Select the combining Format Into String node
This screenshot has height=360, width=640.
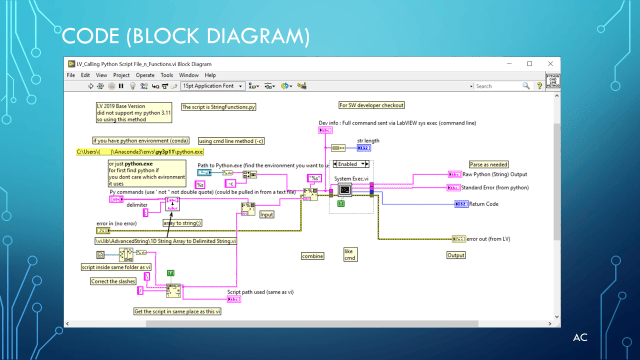coord(310,194)
